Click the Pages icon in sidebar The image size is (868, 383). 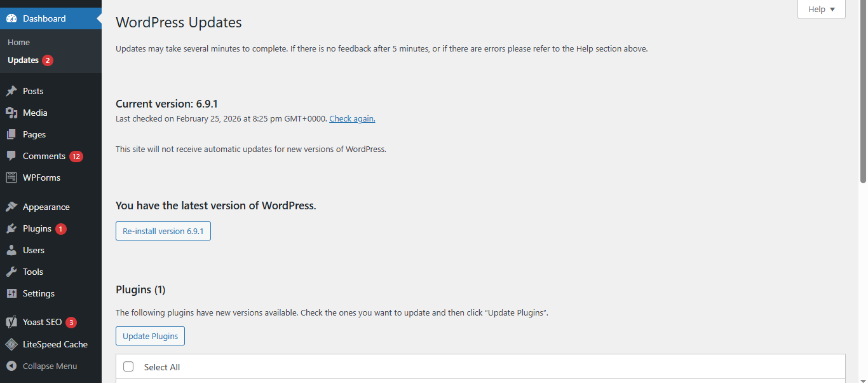pos(11,134)
